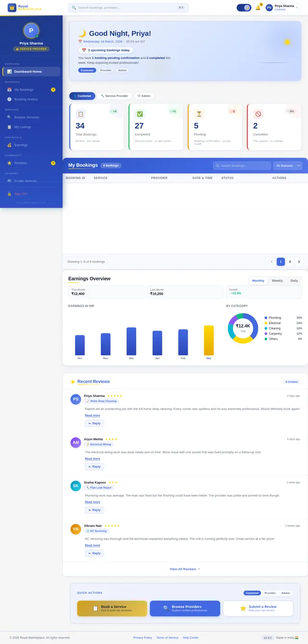
Task: Go to the next bookings page arrow
Action: [299, 261]
